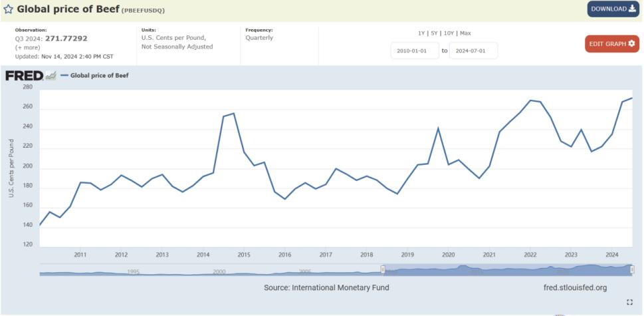The width and height of the screenshot is (644, 316).
Task: Click the download arrow icon
Action: pos(631,9)
